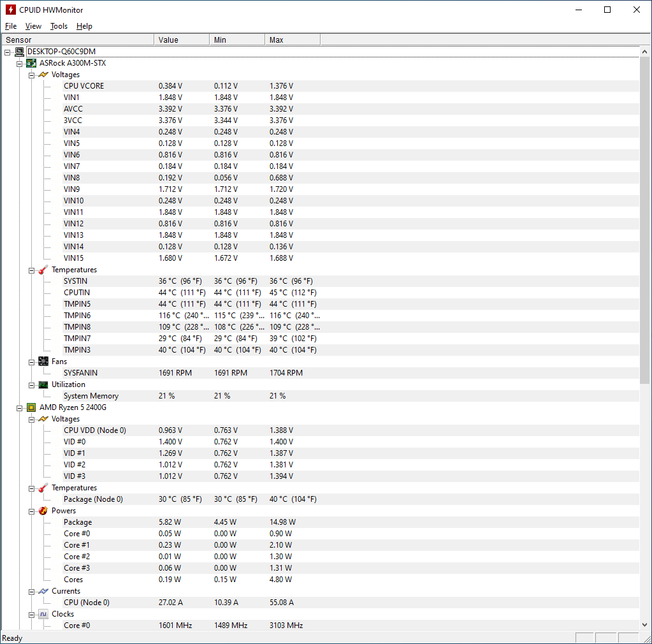Image resolution: width=652 pixels, height=644 pixels.
Task: Click the 55.08 A max current value
Action: click(x=282, y=603)
